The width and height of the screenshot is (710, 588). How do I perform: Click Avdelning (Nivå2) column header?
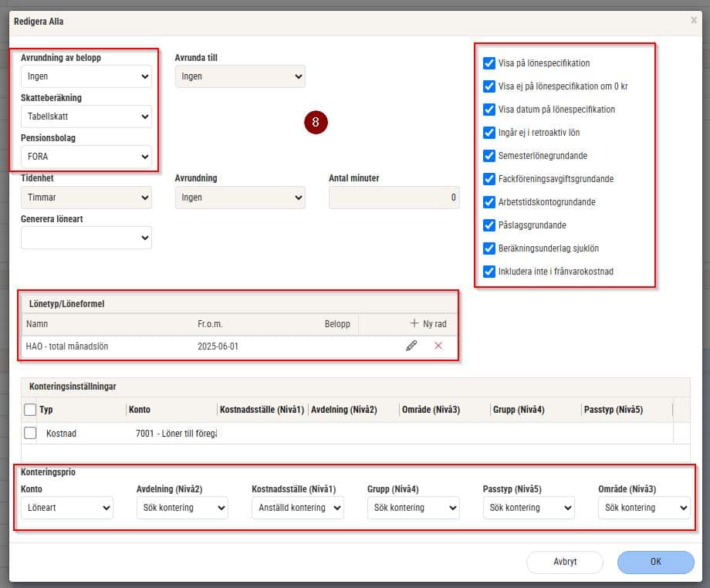coord(343,410)
